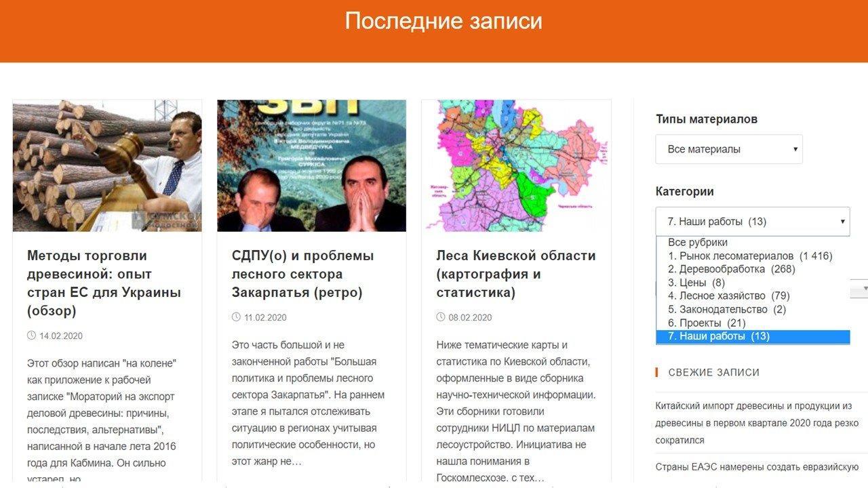Pick '6. Проекты (21)' from the list

point(707,323)
